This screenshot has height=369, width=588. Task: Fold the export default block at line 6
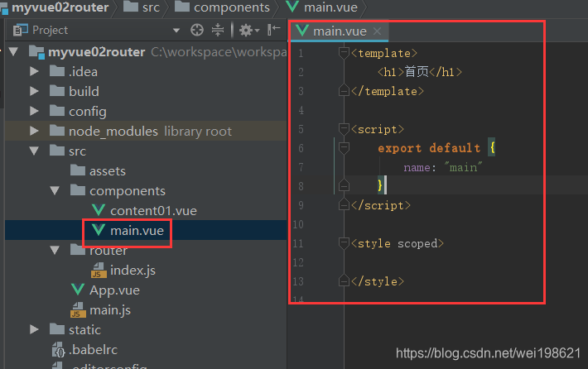[344, 148]
